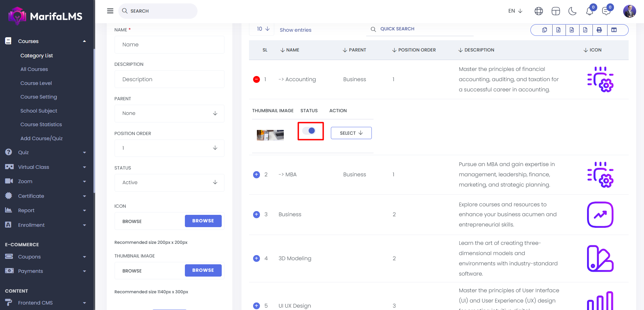Click the Select action button for Accounting
The image size is (644, 310).
(x=351, y=133)
